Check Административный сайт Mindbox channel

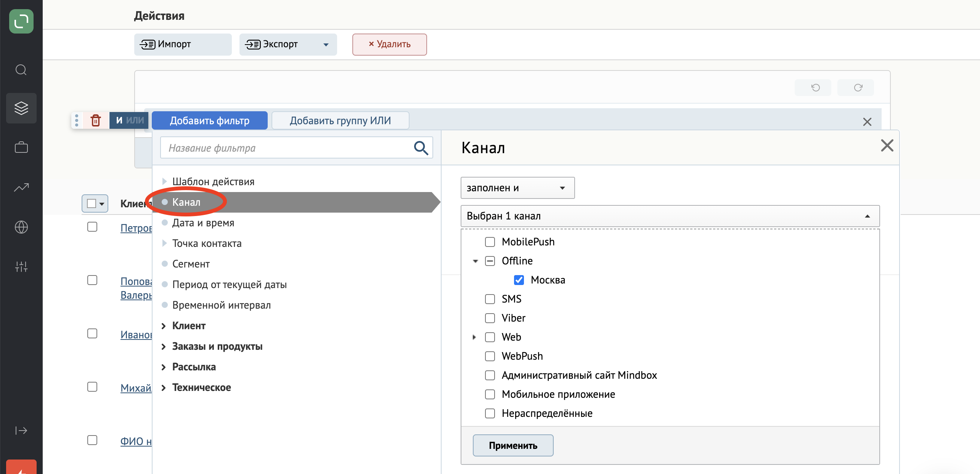click(x=490, y=375)
